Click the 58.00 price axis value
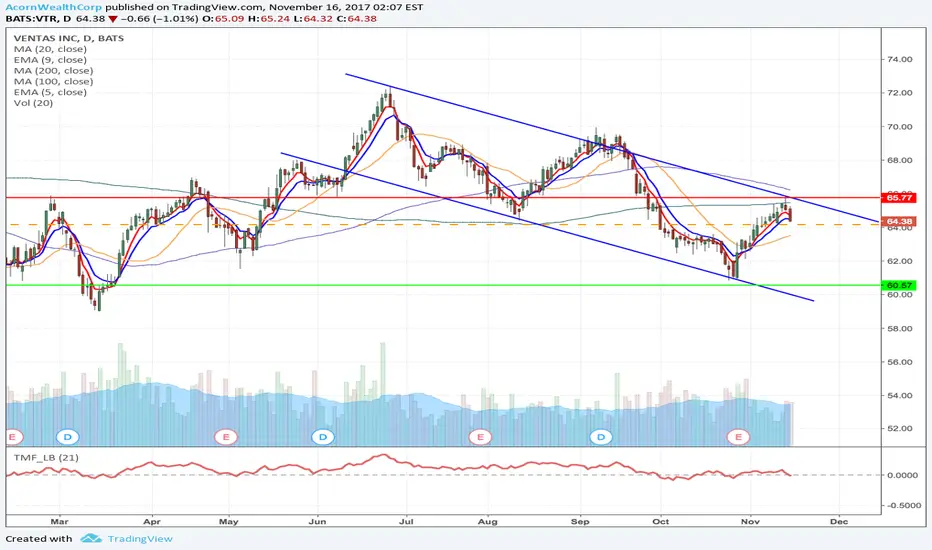932x550 pixels. [x=899, y=328]
